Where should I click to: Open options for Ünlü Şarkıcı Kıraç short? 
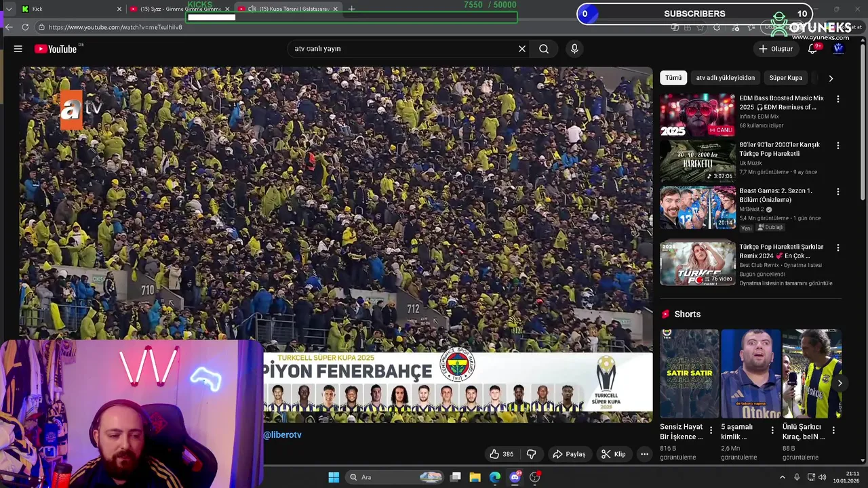pyautogui.click(x=833, y=430)
